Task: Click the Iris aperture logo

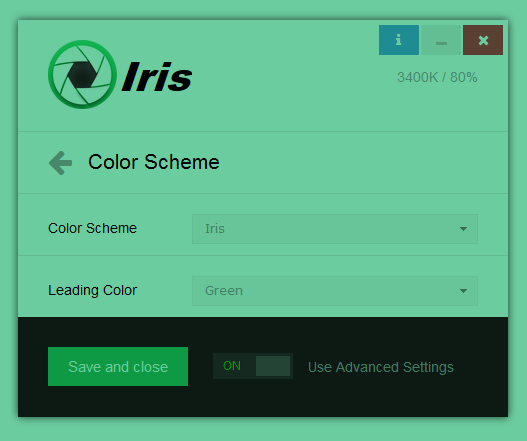Action: tap(82, 74)
